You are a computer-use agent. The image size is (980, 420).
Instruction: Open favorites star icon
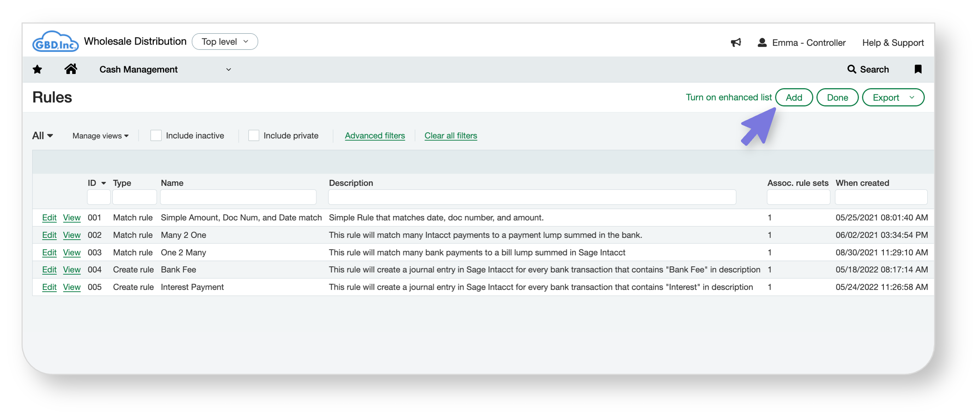tap(37, 69)
